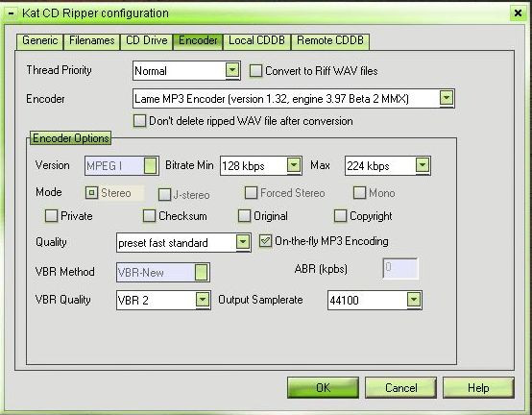Viewport: 532px width, 415px height.
Task: Open Help for the configuration dialog
Action: tap(478, 387)
